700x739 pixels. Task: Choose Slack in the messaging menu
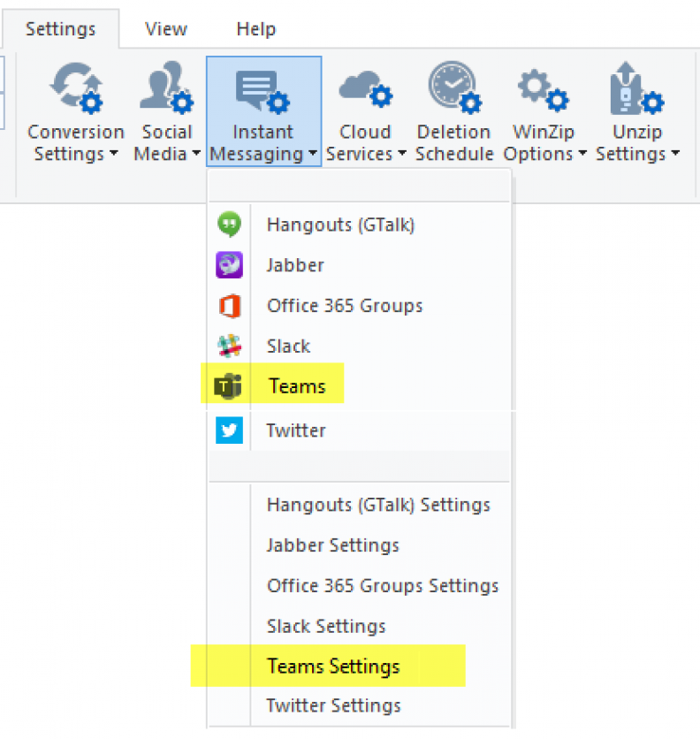click(x=359, y=346)
